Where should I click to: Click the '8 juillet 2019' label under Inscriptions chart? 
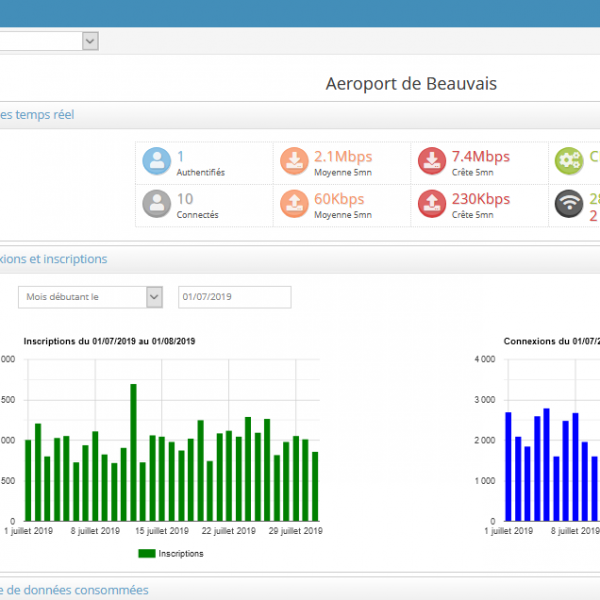pyautogui.click(x=95, y=531)
